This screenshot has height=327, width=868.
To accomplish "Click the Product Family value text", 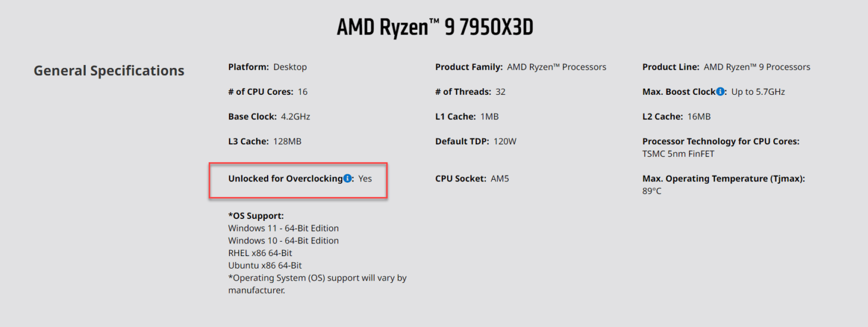I will coord(557,67).
